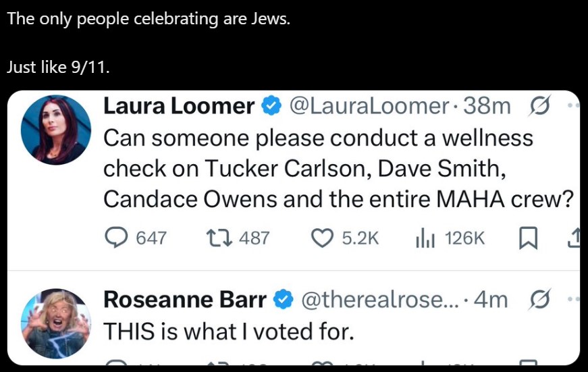
Task: Click Laura Loomer's verified badge
Action: [x=271, y=106]
